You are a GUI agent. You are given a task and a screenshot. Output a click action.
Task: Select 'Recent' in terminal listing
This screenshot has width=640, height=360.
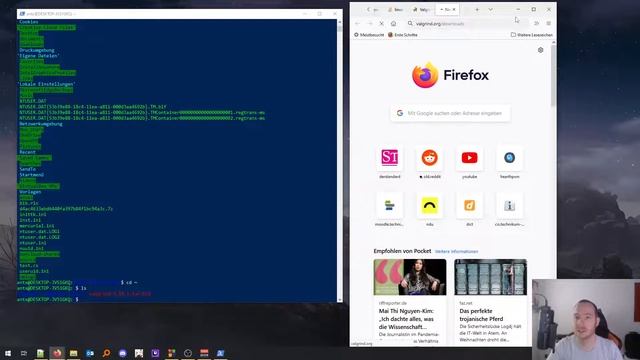27,152
